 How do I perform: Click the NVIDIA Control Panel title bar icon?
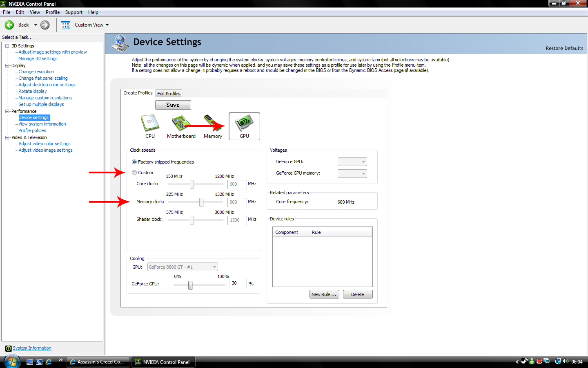pos(4,4)
